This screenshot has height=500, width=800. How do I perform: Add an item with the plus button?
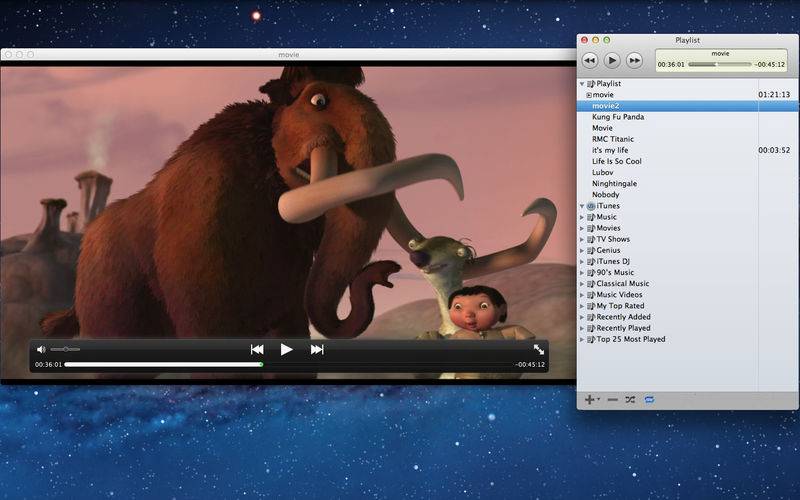(x=590, y=399)
